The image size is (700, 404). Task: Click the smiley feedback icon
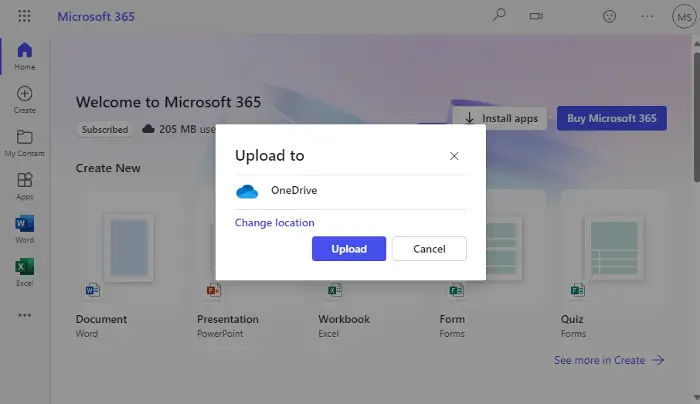pos(609,17)
